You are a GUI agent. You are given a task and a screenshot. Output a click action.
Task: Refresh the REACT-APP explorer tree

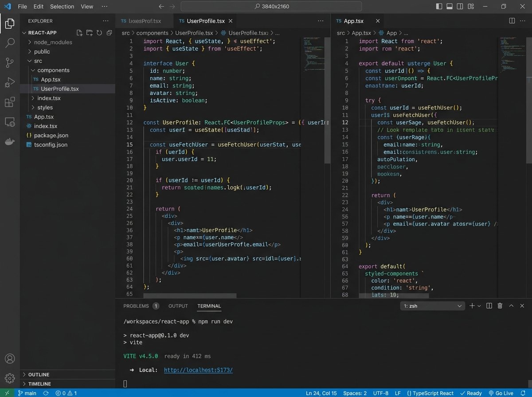pos(99,33)
